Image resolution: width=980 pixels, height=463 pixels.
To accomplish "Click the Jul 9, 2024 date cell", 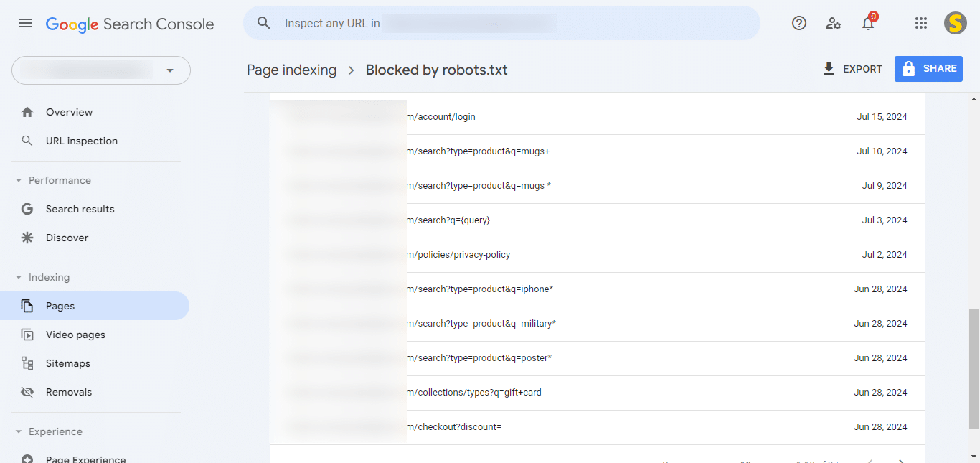I will click(885, 186).
